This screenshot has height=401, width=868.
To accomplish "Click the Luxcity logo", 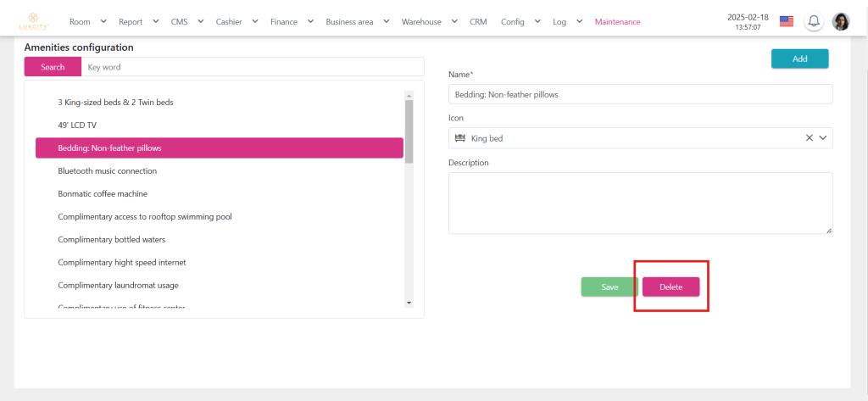I will pos(34,22).
